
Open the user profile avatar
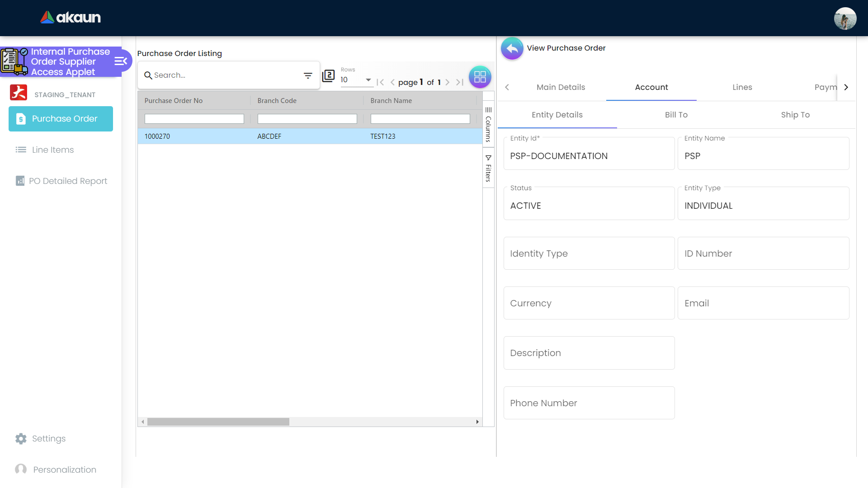844,19
